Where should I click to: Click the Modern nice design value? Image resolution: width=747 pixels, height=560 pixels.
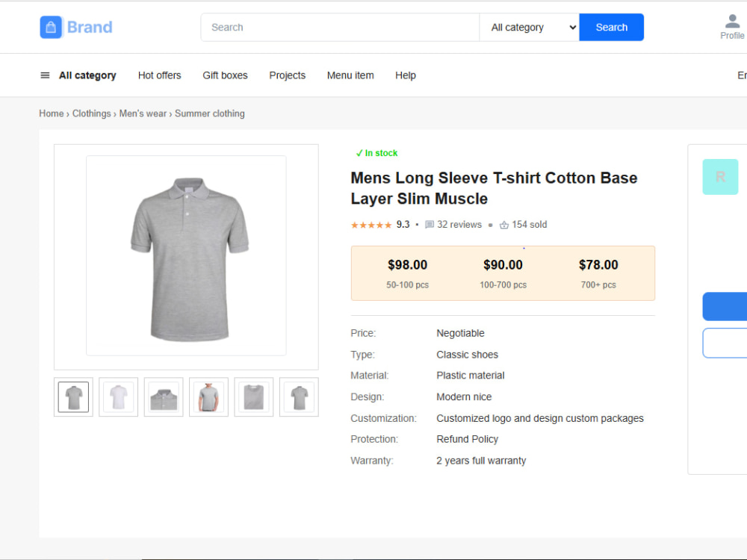point(464,396)
